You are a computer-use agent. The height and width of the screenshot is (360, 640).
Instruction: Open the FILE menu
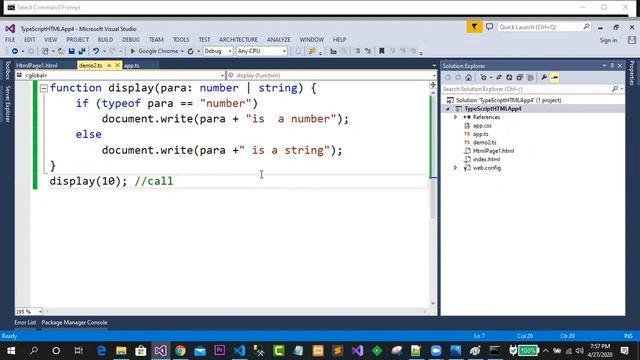pyautogui.click(x=10, y=40)
